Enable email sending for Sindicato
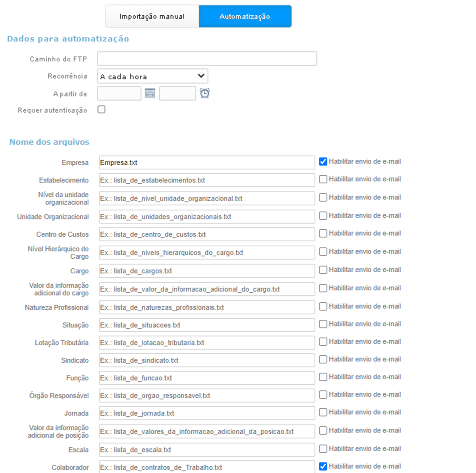Screen dimensions: 476x473 [x=323, y=359]
